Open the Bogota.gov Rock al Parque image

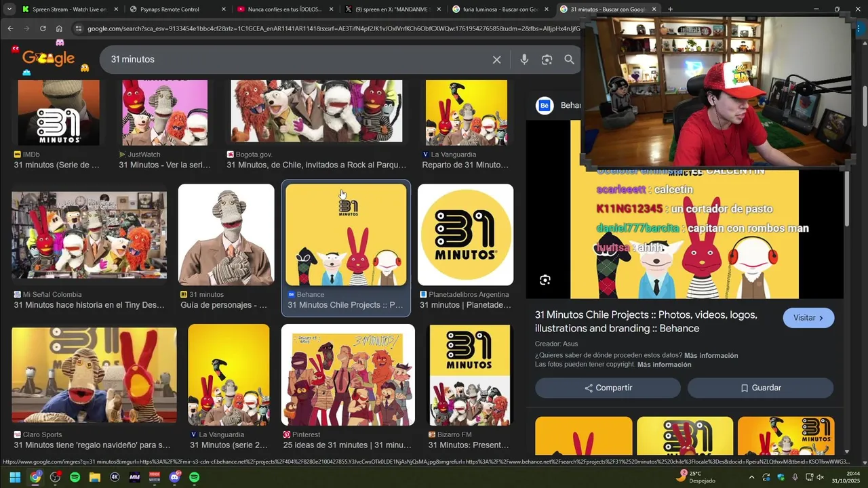(x=317, y=111)
